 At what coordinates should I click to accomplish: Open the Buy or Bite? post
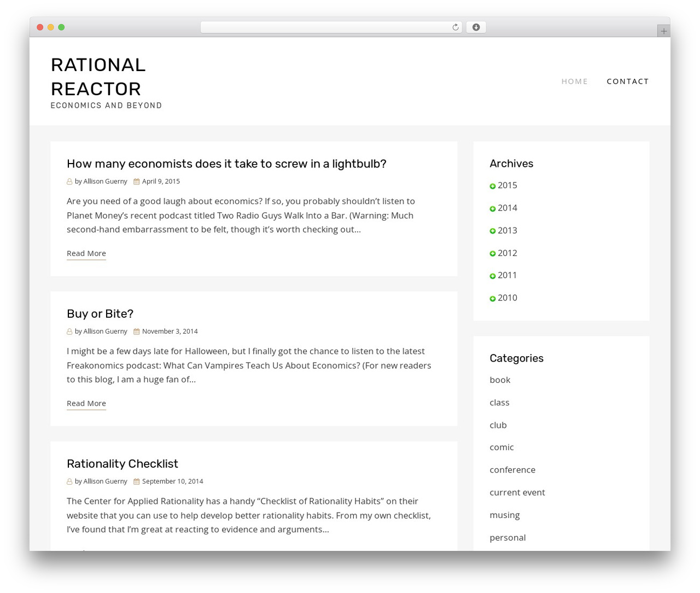coord(100,313)
